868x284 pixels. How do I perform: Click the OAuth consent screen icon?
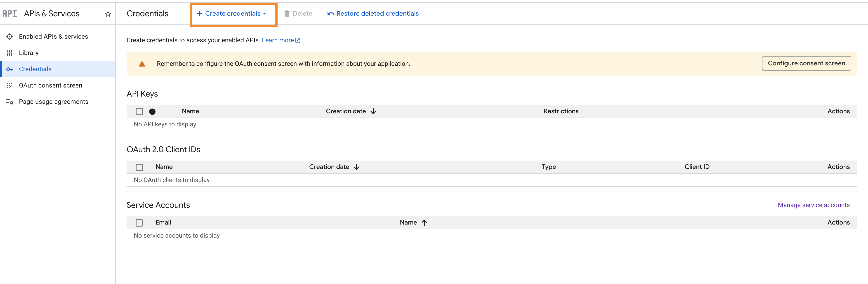pos(9,85)
